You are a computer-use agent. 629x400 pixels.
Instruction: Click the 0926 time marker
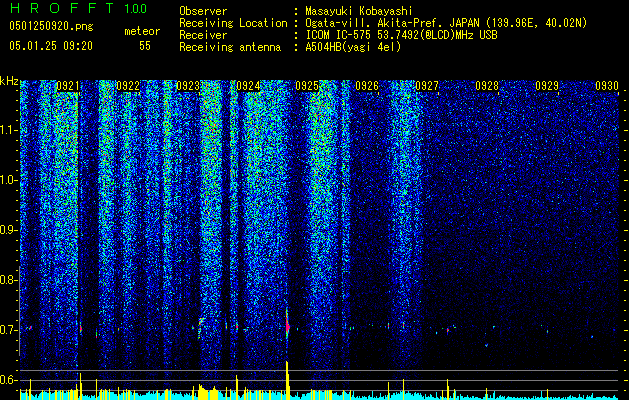click(x=367, y=86)
